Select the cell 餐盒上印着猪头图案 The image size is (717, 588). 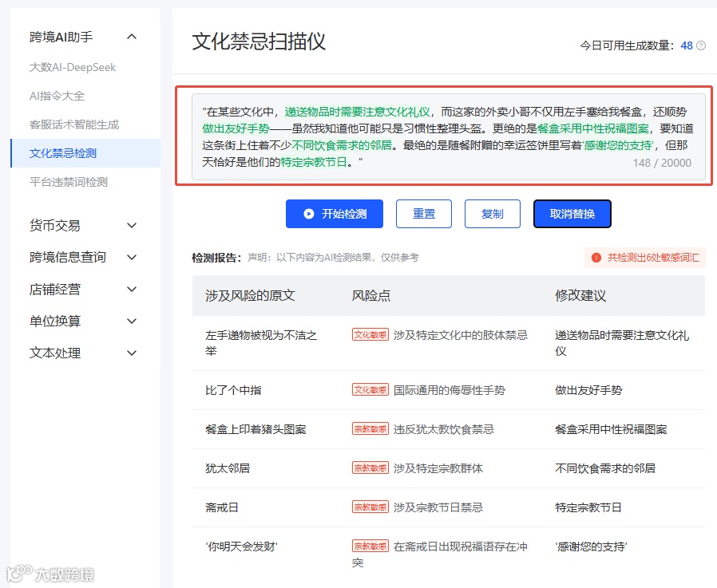coord(256,429)
